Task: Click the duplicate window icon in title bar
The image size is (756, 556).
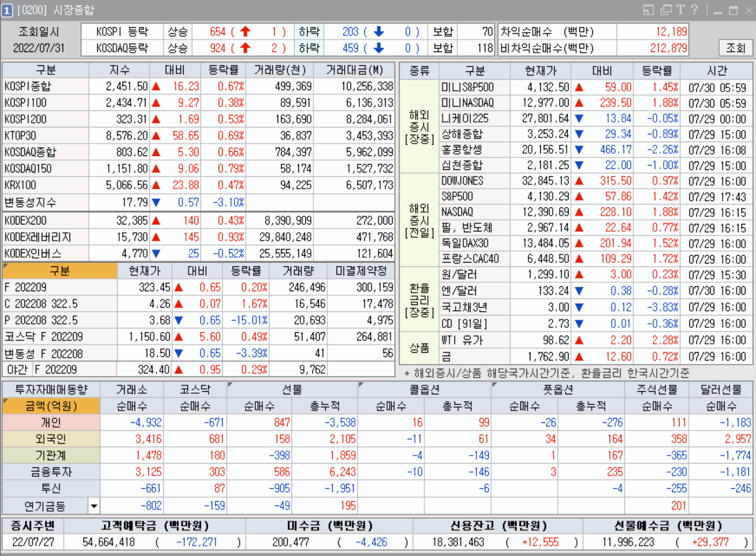Action: pyautogui.click(x=667, y=10)
